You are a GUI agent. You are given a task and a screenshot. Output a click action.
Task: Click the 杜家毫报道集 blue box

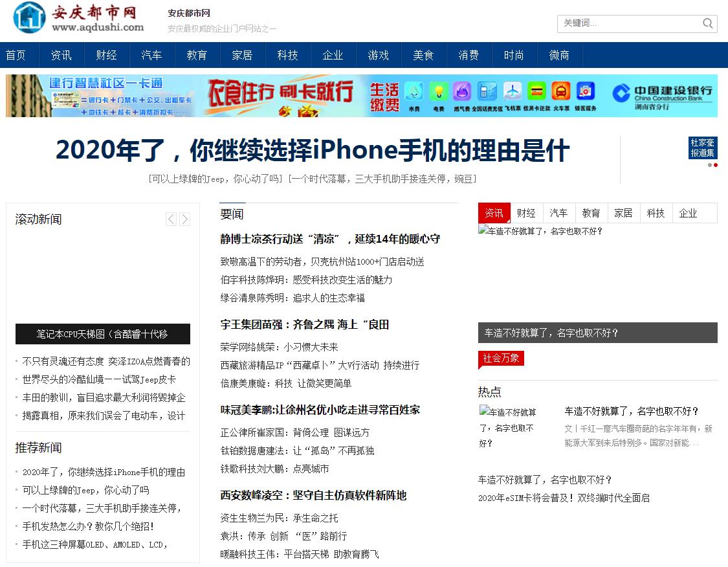(x=703, y=148)
